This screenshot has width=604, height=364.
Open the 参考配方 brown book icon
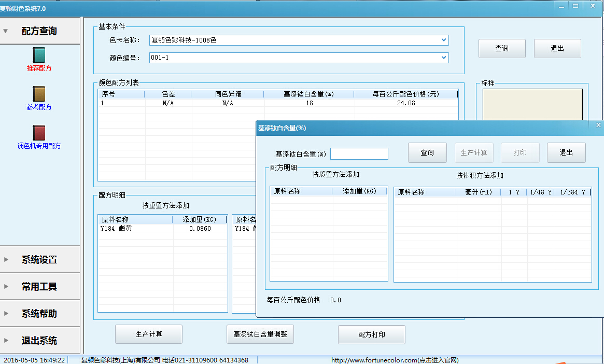(x=39, y=94)
